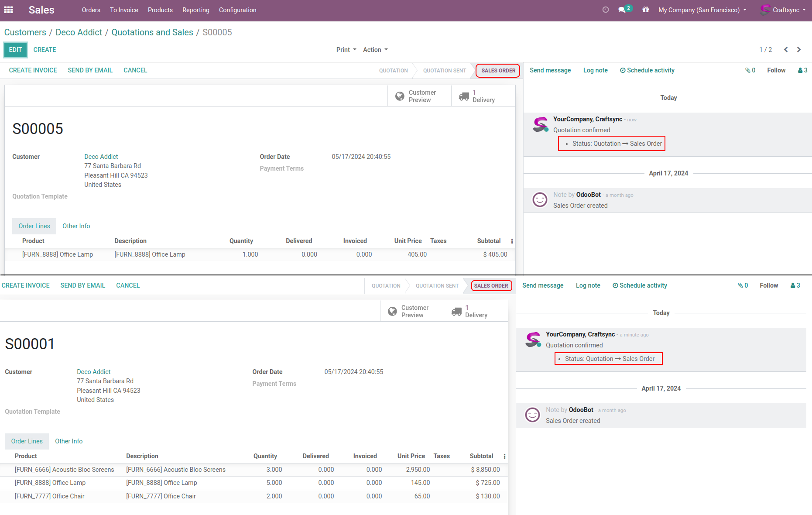Click the gift icon in top bar
The width and height of the screenshot is (812, 515).
[646, 10]
